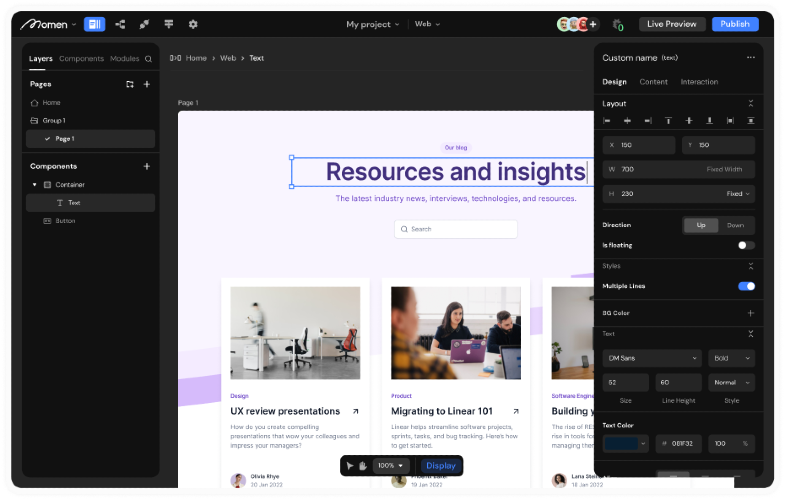Click the color opacity field 100

pyautogui.click(x=731, y=443)
